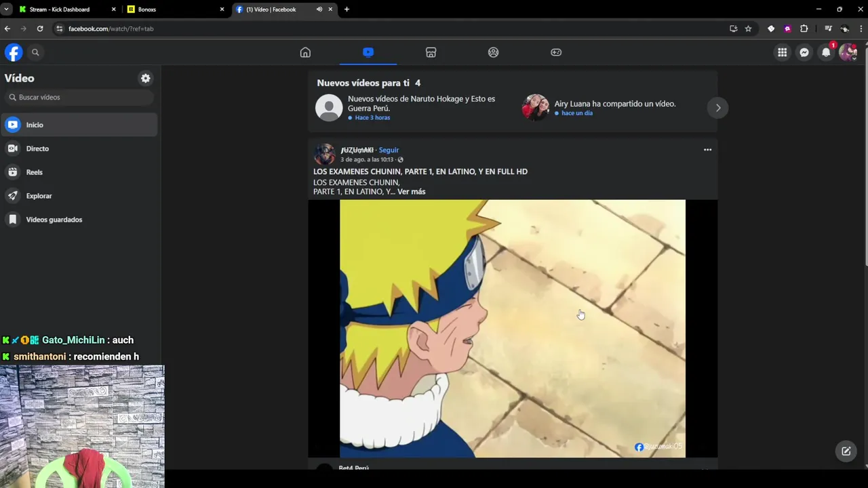Open browser media control icon

[828, 28]
